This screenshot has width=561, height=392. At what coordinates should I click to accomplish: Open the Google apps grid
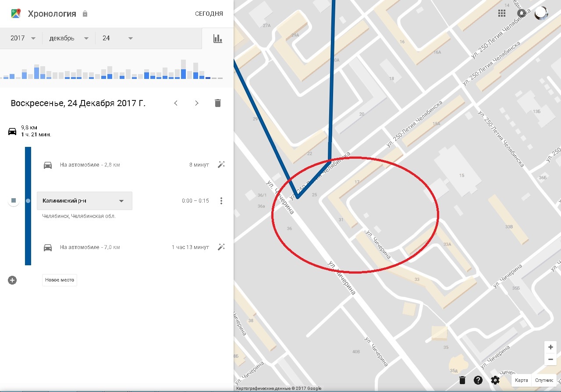[x=502, y=13]
